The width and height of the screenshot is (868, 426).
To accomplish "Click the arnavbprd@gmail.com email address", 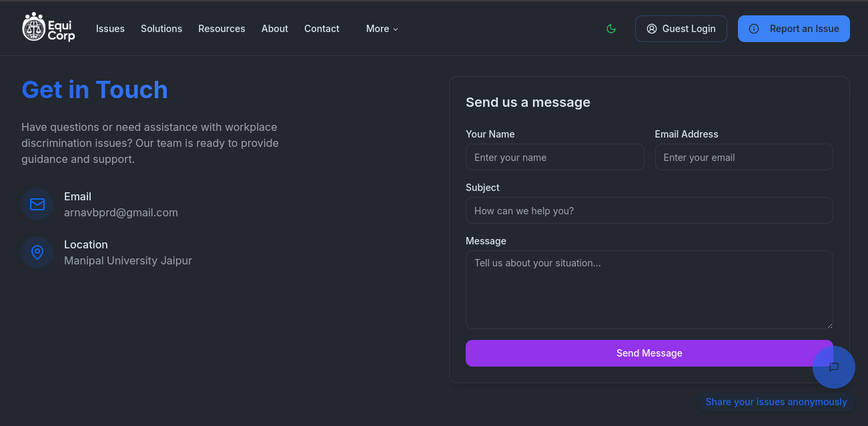I will [121, 213].
